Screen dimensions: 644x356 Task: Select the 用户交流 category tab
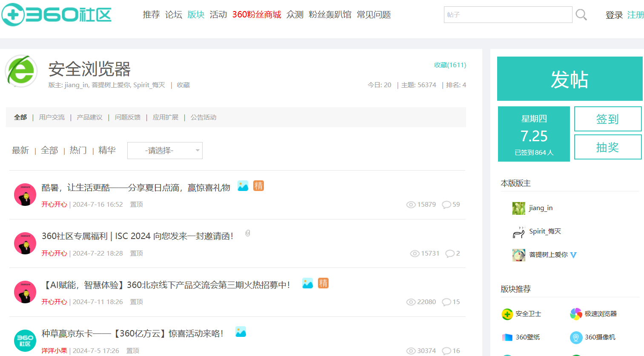(52, 117)
